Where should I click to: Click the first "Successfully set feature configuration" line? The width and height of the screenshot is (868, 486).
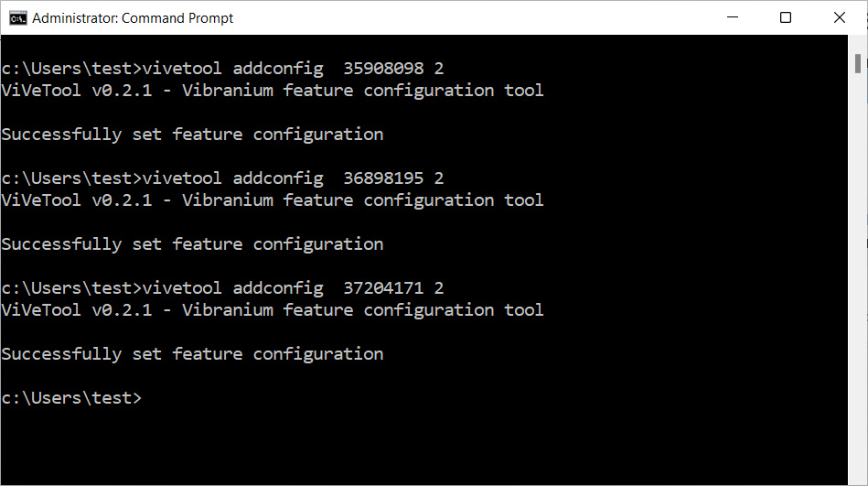point(192,135)
